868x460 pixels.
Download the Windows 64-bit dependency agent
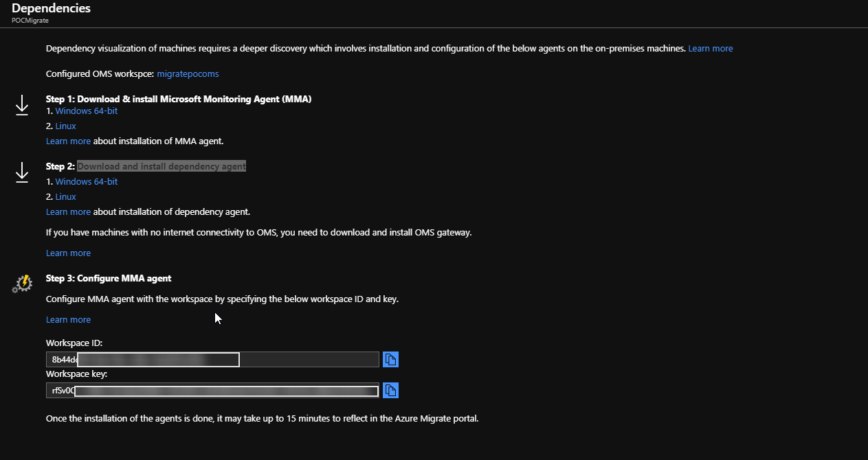click(x=86, y=181)
